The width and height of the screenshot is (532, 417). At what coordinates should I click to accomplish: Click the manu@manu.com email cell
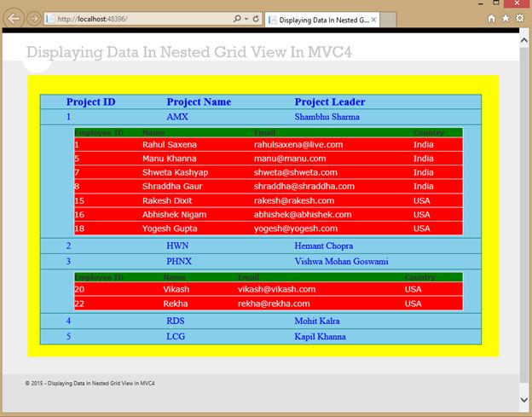290,159
